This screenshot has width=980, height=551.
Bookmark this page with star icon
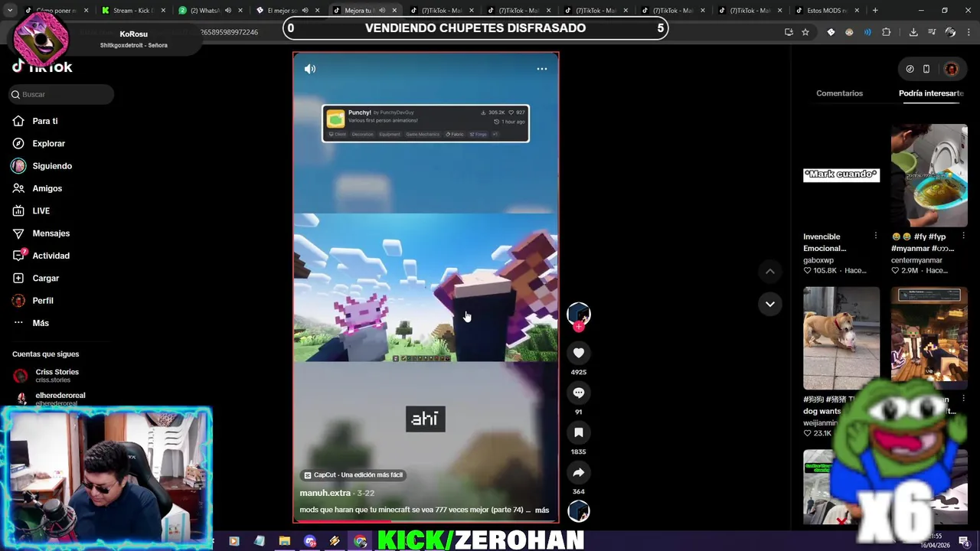(805, 32)
